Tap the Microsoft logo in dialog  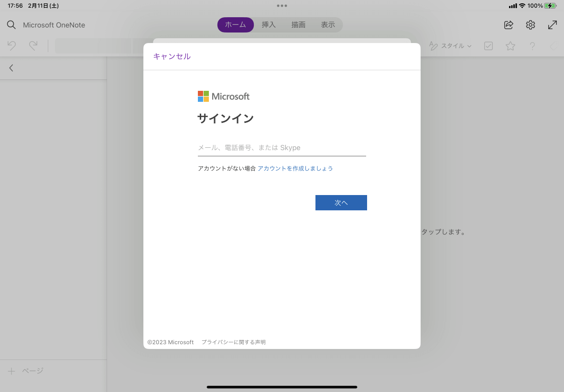(223, 97)
